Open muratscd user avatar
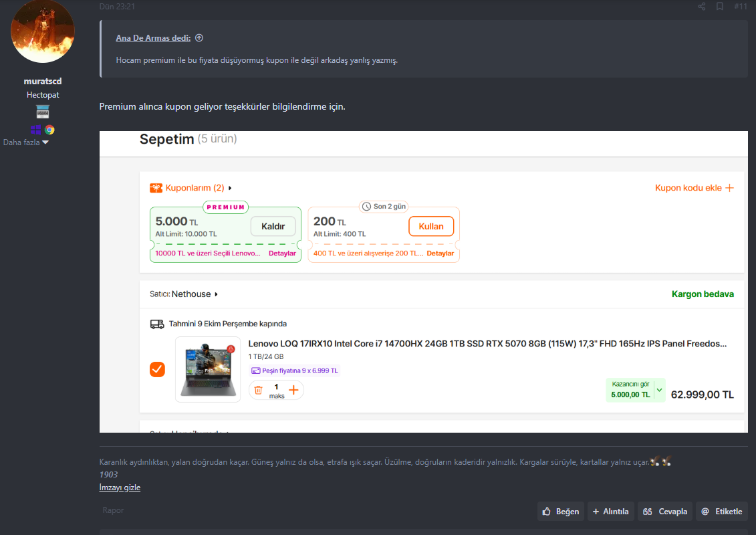The width and height of the screenshot is (756, 535). (42, 31)
